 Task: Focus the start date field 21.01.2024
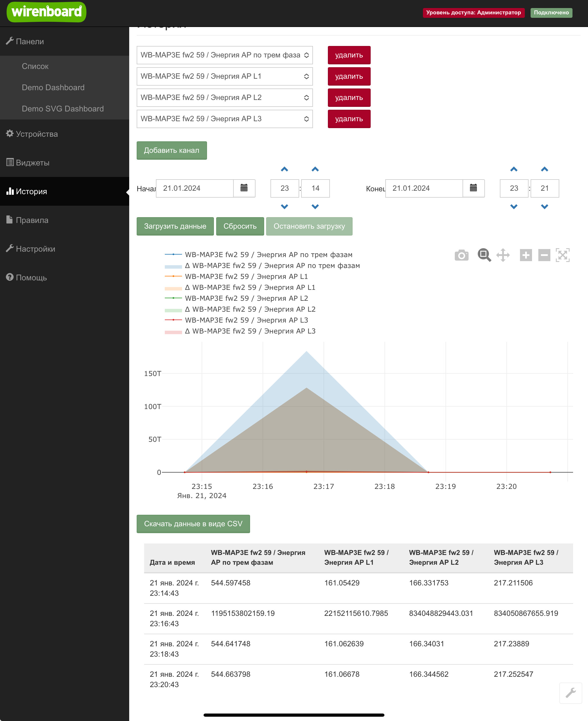point(195,188)
